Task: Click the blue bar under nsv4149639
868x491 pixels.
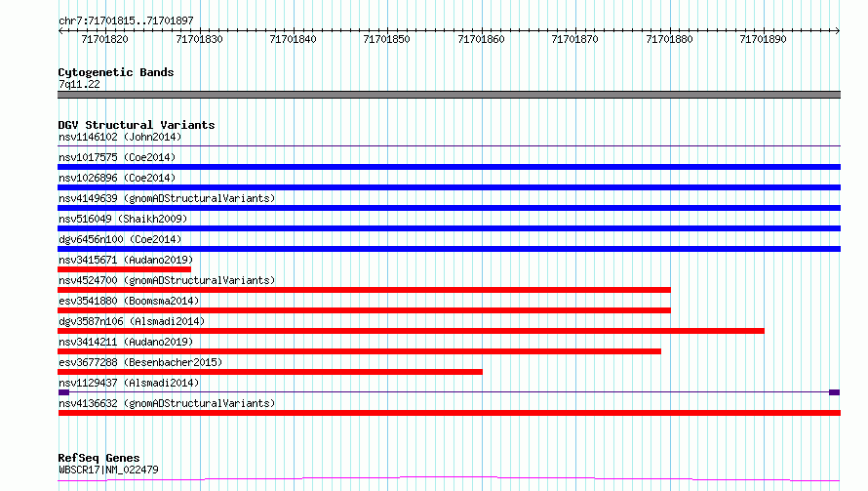Action: 449,208
